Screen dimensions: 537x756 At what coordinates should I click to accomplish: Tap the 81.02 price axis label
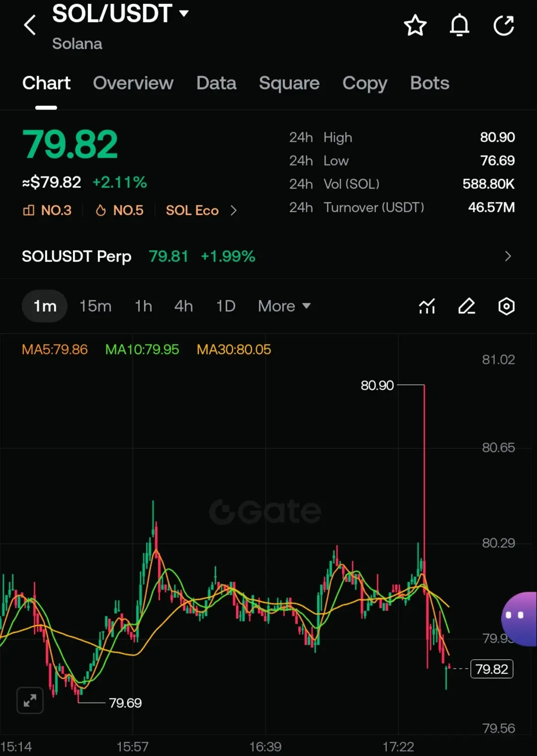coord(498,359)
